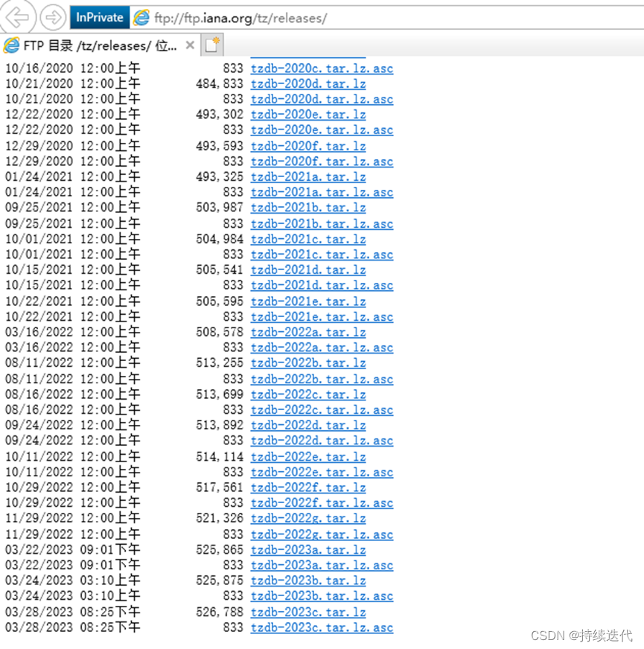Open tzdb-2022d.tar.lz archive link
This screenshot has width=644, height=649.
(x=307, y=425)
